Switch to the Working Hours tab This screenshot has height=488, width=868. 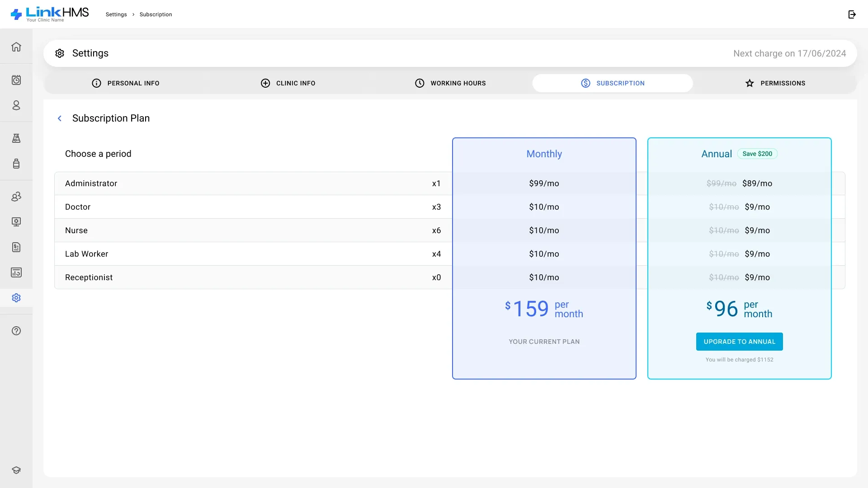tap(450, 83)
